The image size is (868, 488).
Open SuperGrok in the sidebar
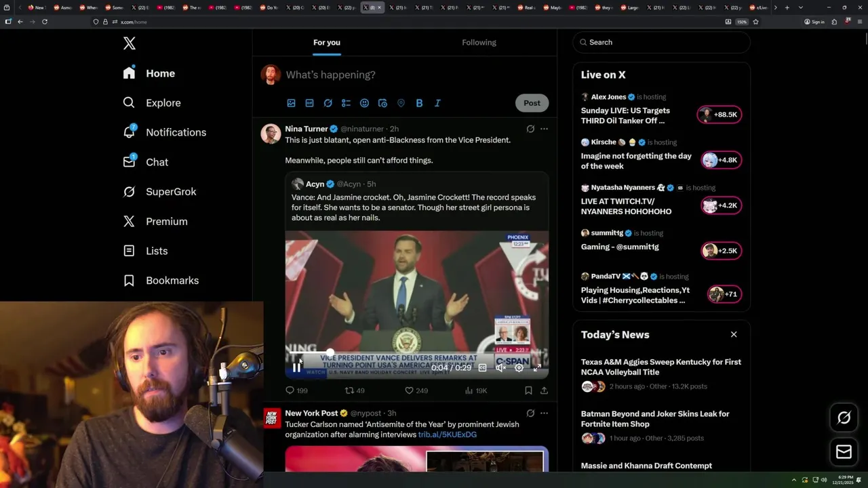click(159, 192)
